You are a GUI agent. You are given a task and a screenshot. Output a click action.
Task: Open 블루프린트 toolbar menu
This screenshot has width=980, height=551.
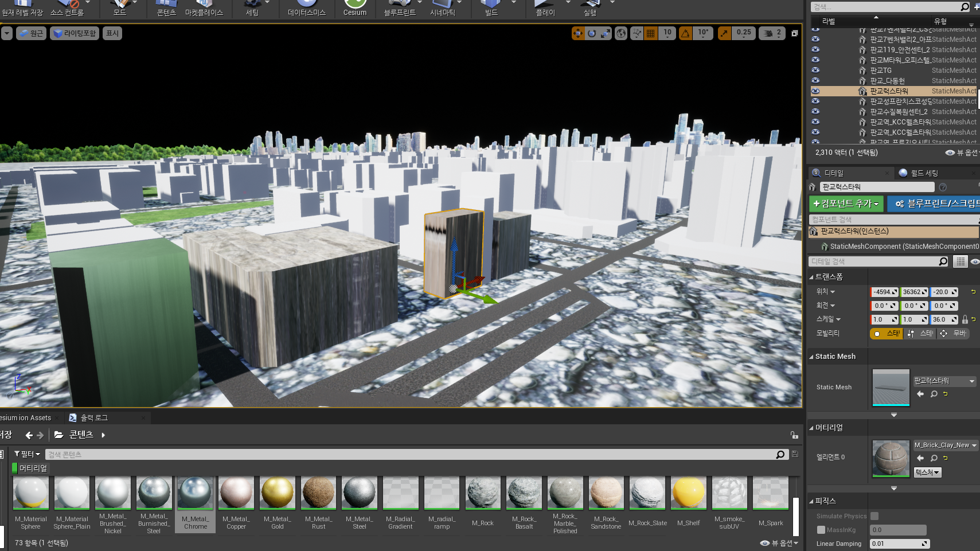pos(400,9)
